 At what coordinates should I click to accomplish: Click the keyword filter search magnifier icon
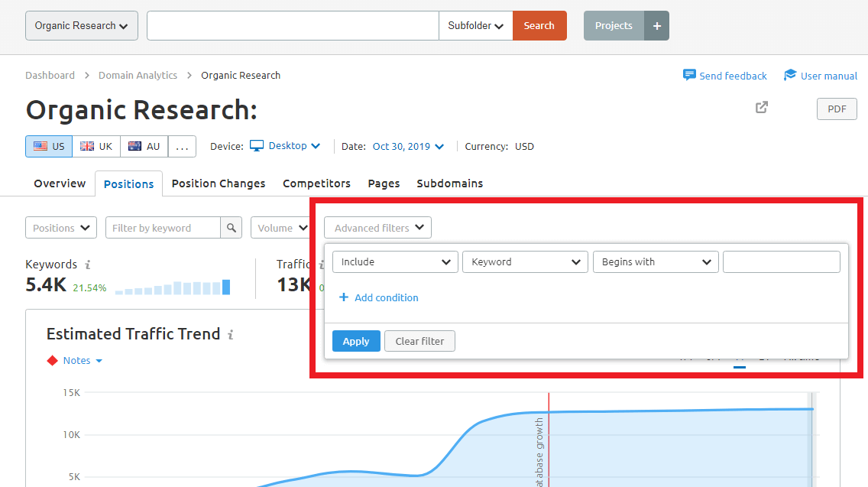tap(232, 227)
